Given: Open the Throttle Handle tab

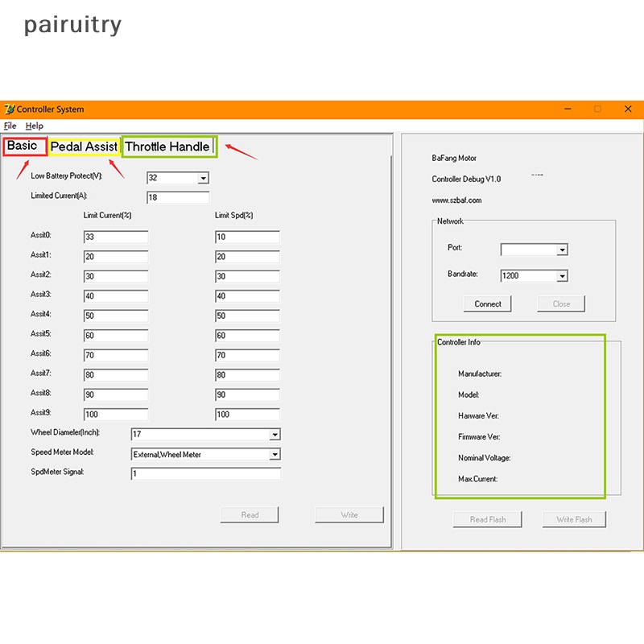Looking at the screenshot, I should pos(168,147).
